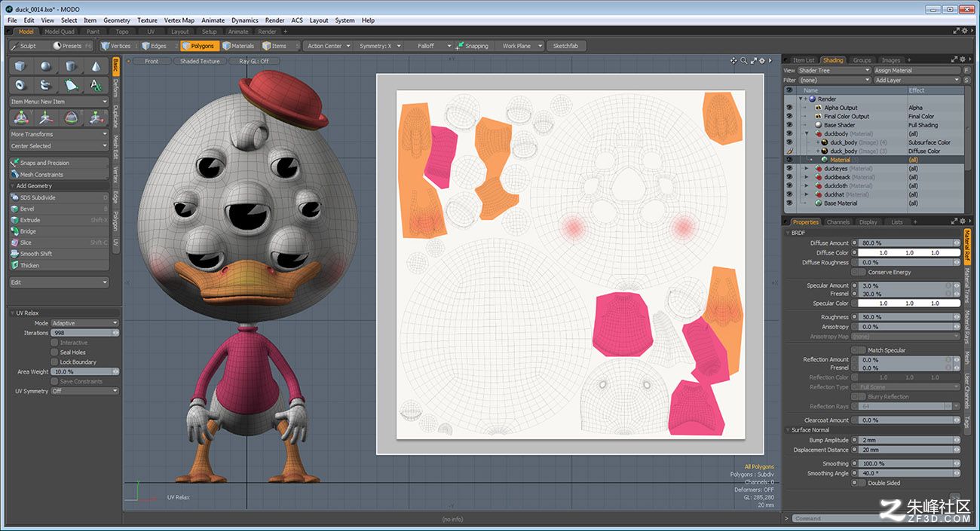Click the Area Weight slider field
The width and height of the screenshot is (980, 531).
point(84,372)
